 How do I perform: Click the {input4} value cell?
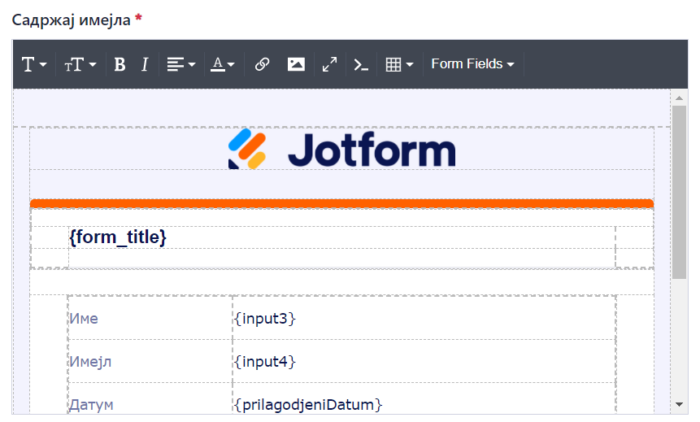tap(424, 361)
